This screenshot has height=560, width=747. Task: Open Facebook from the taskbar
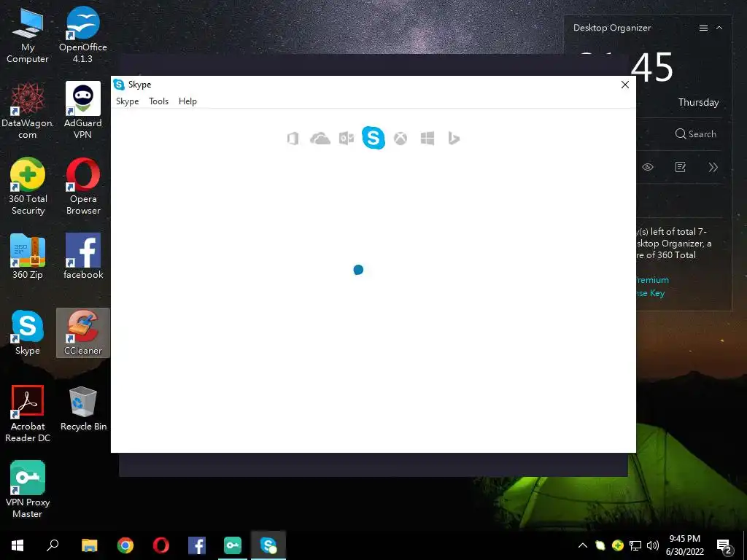point(197,545)
